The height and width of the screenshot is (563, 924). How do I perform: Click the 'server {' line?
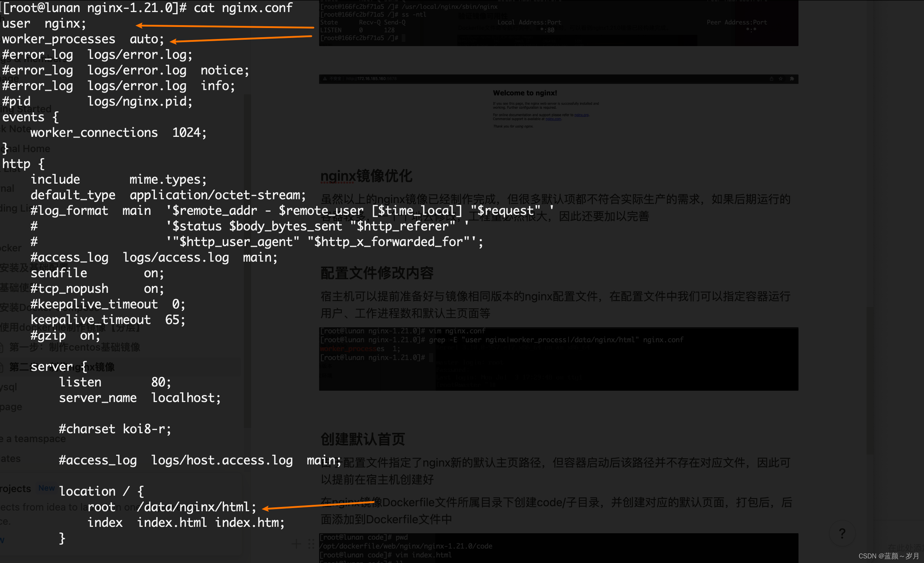click(x=59, y=367)
